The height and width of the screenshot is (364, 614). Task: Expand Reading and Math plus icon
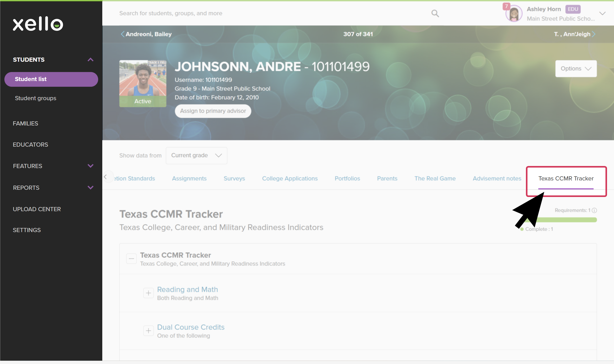149,293
